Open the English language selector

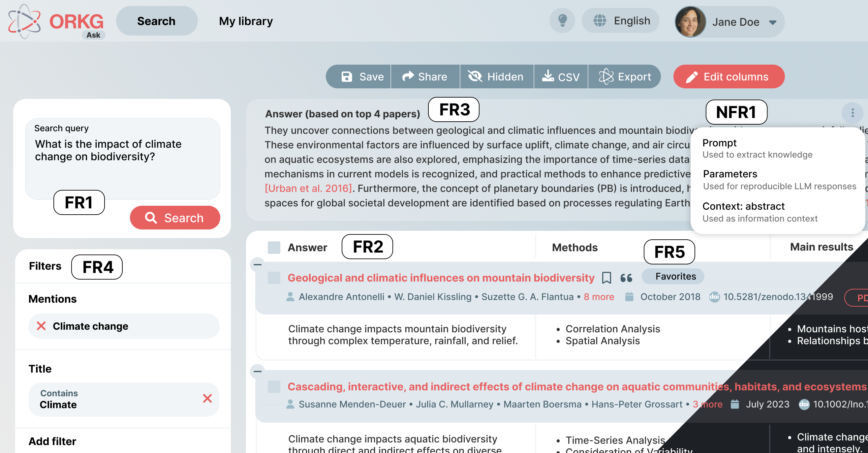[x=621, y=21]
